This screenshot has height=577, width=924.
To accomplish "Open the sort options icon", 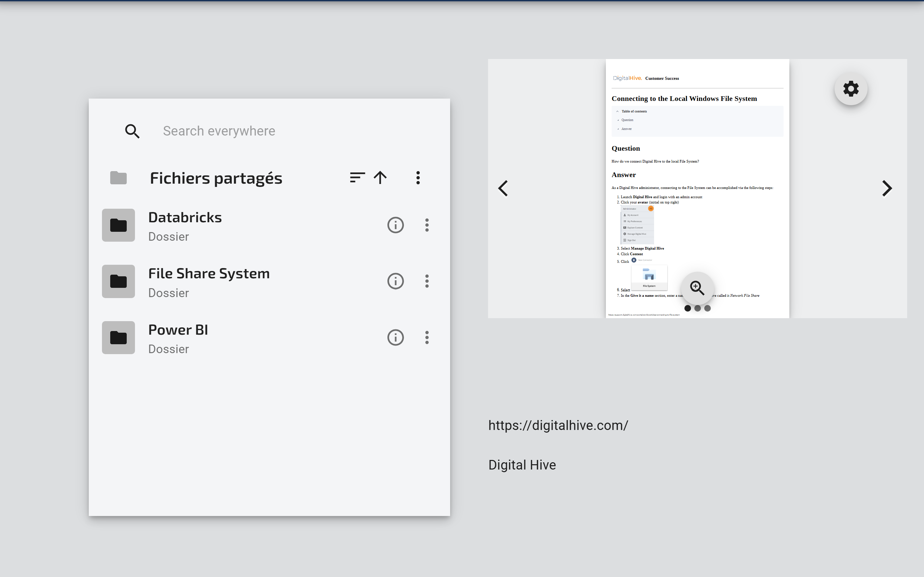I will [x=357, y=177].
